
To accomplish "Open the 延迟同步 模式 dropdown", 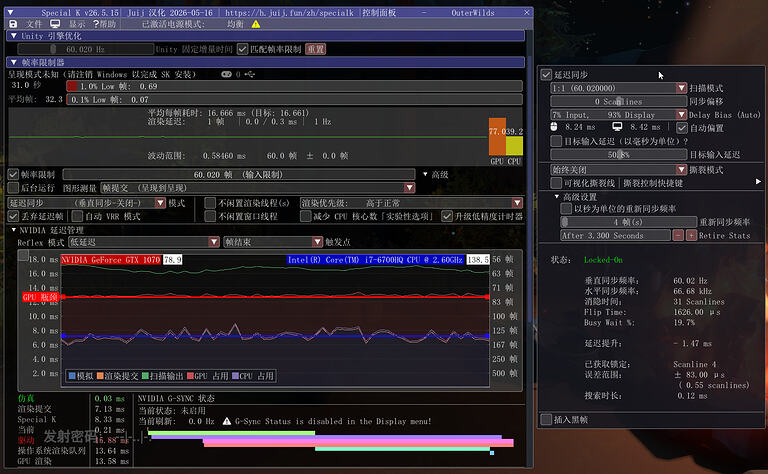I will 87,203.
